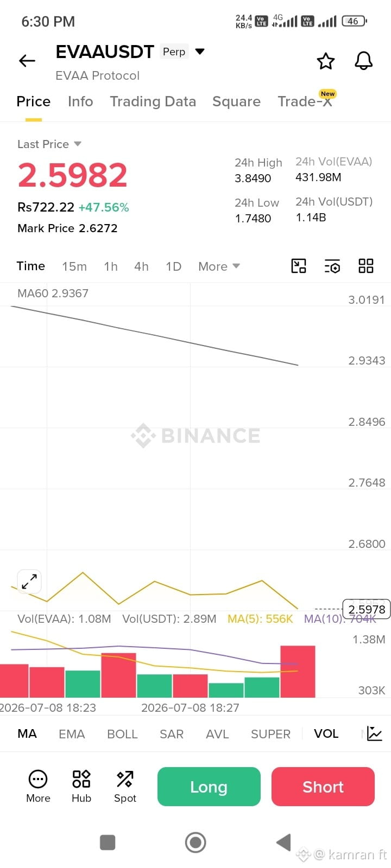
Task: Open indicator chart icon beside VOL
Action: coord(375,733)
